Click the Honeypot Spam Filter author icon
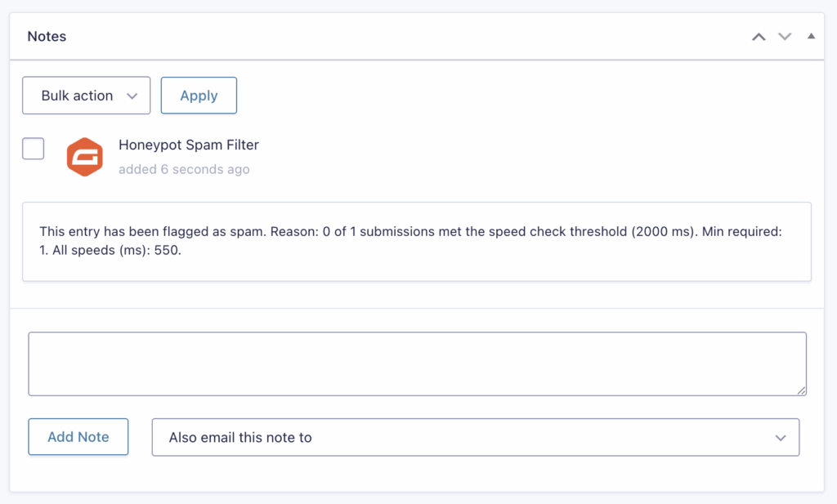The height and width of the screenshot is (504, 837). [85, 154]
